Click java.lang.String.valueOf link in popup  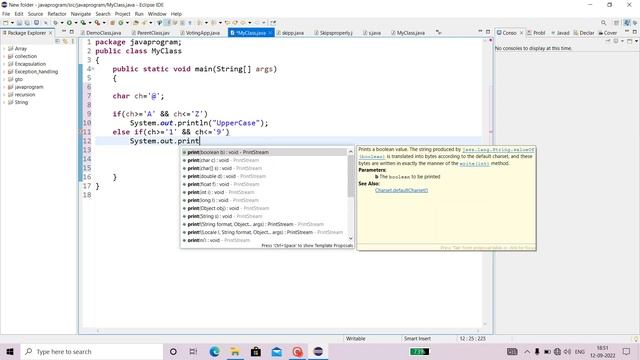498,150
